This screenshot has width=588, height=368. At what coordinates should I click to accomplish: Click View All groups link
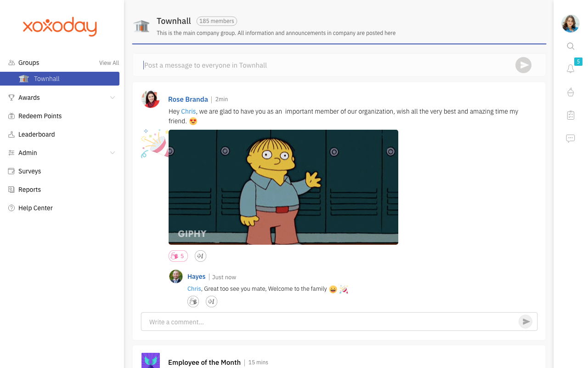point(109,63)
